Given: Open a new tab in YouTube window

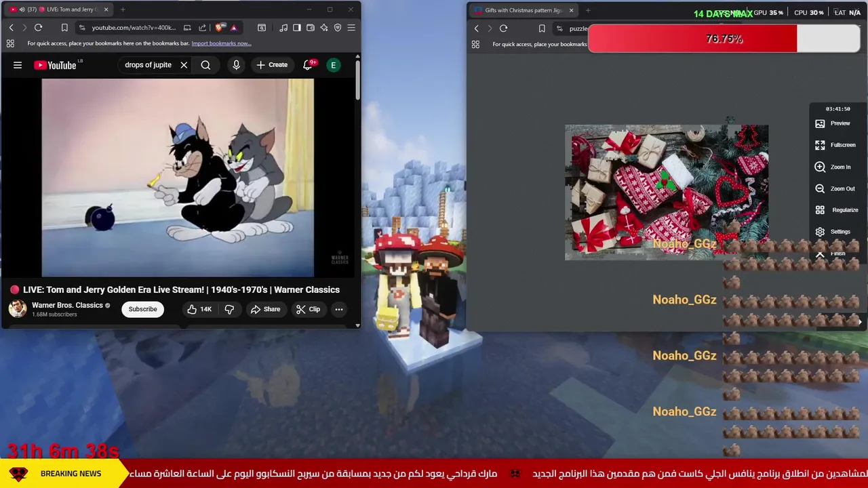Looking at the screenshot, I should click(x=123, y=9).
